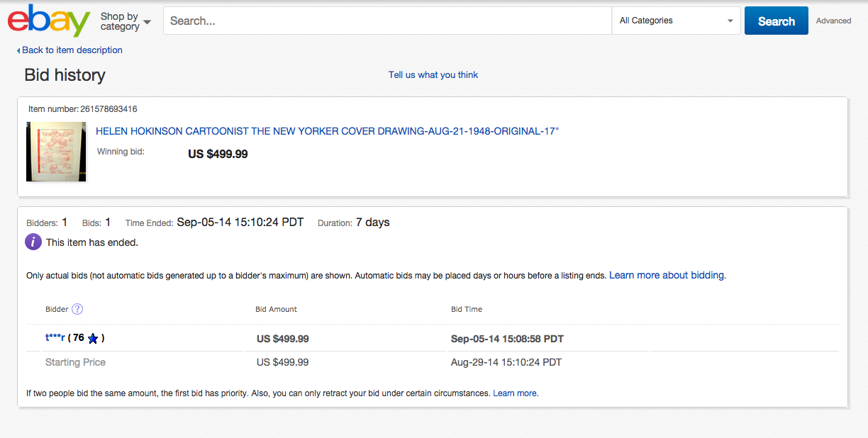This screenshot has height=438, width=868.
Task: Click the Starting Price row label
Action: click(75, 362)
